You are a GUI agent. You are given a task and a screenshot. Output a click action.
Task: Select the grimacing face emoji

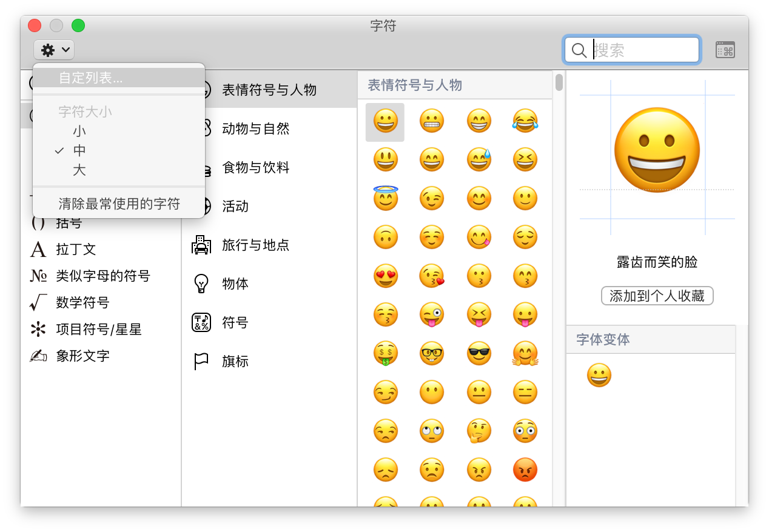click(x=432, y=121)
